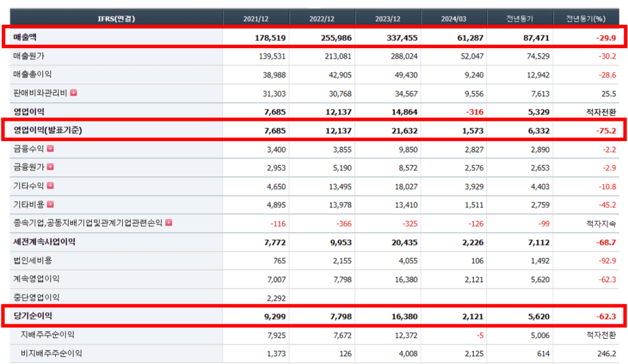Image resolution: width=628 pixels, height=364 pixels.
Task: Click the 전년동기 column header
Action: (520, 19)
